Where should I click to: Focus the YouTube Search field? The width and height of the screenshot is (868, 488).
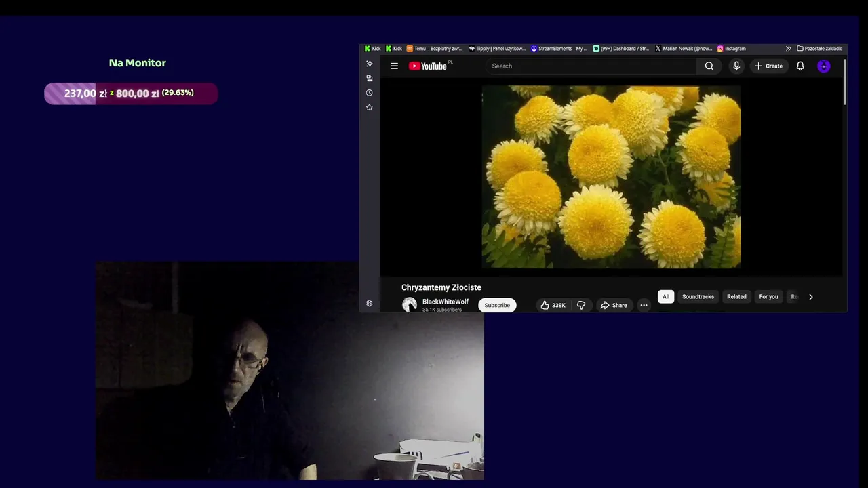pos(591,66)
